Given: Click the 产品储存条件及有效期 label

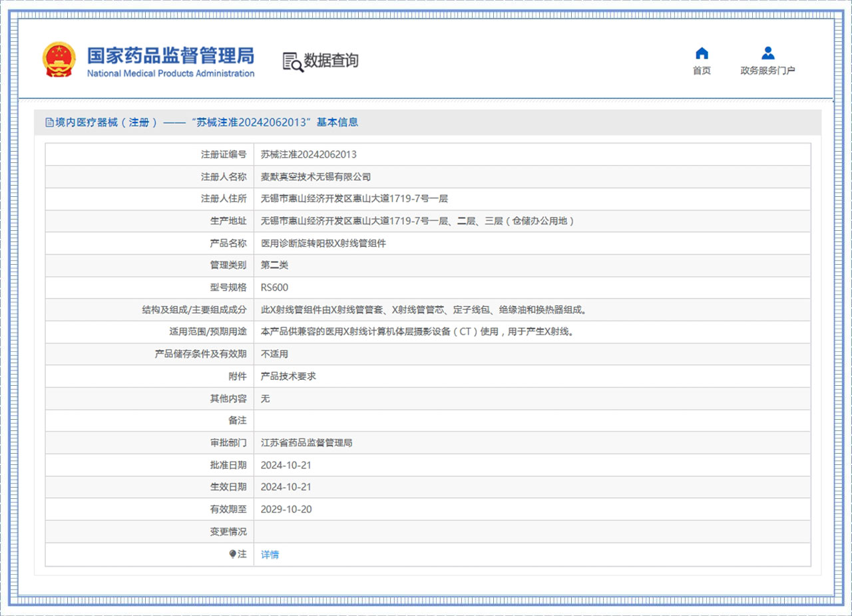Looking at the screenshot, I should coord(200,354).
